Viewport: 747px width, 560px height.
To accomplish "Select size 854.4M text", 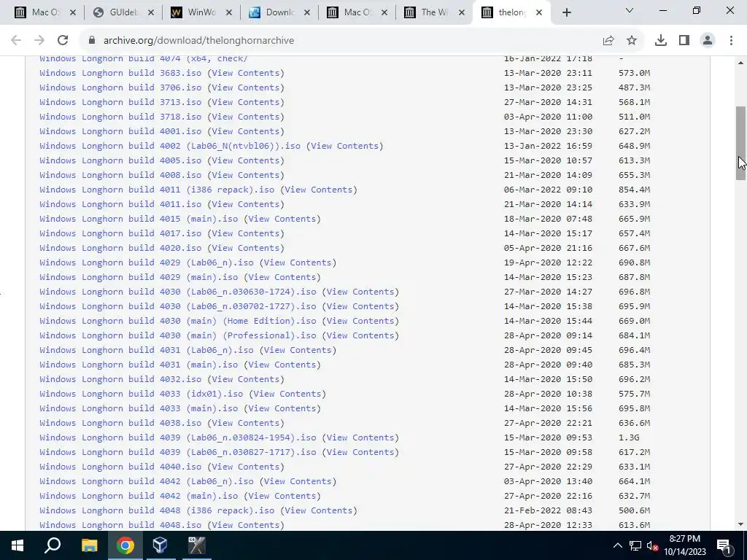I will (635, 190).
